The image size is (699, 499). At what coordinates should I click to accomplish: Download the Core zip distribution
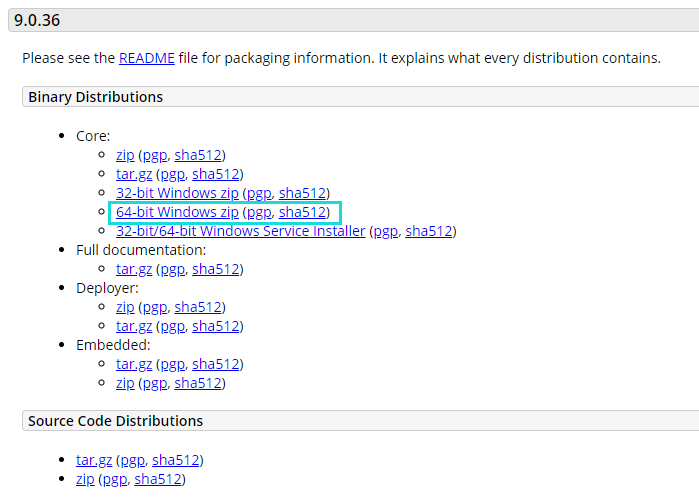coord(125,155)
